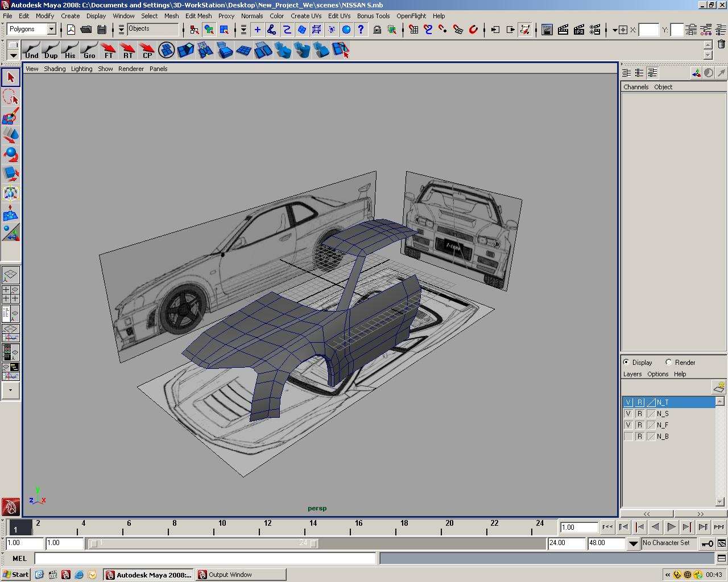
Task: Save the current scene
Action: pyautogui.click(x=102, y=30)
